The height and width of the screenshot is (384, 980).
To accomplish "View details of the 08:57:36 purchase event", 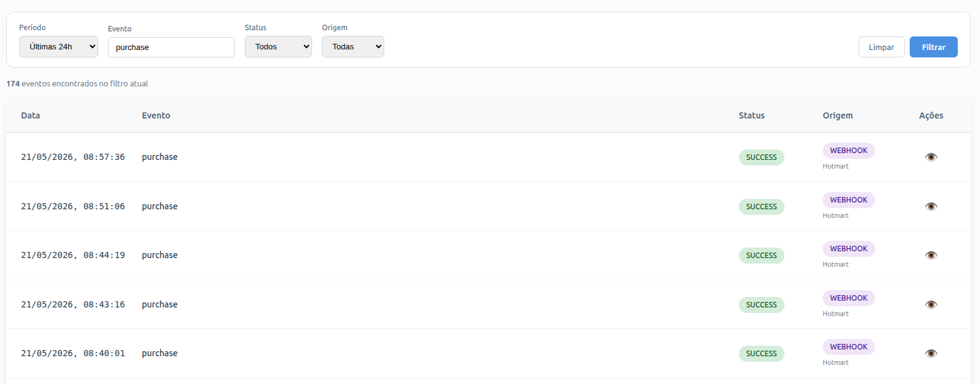I will pos(931,157).
